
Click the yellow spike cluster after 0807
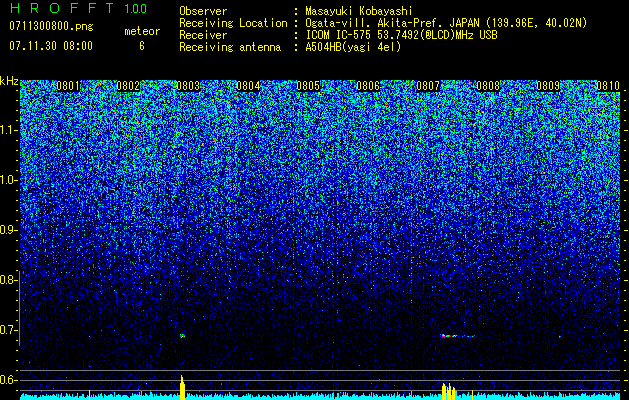449,392
